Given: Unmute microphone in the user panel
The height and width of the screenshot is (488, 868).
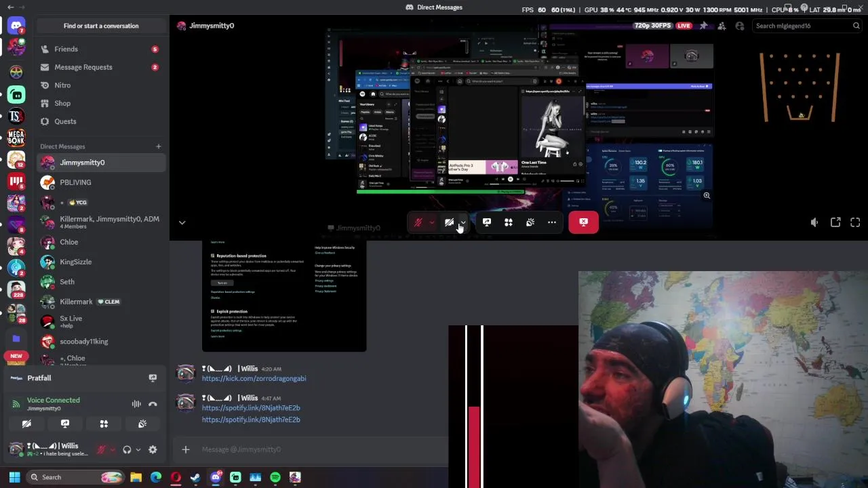Looking at the screenshot, I should pyautogui.click(x=101, y=449).
